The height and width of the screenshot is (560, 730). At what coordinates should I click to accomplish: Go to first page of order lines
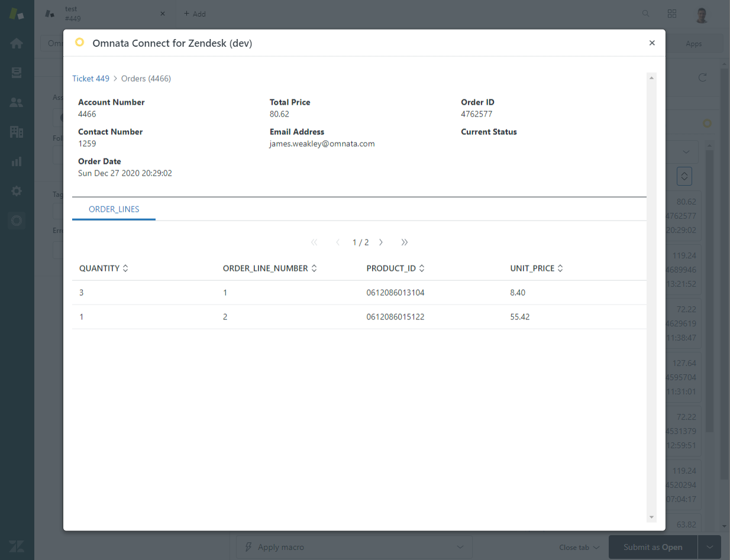point(314,242)
